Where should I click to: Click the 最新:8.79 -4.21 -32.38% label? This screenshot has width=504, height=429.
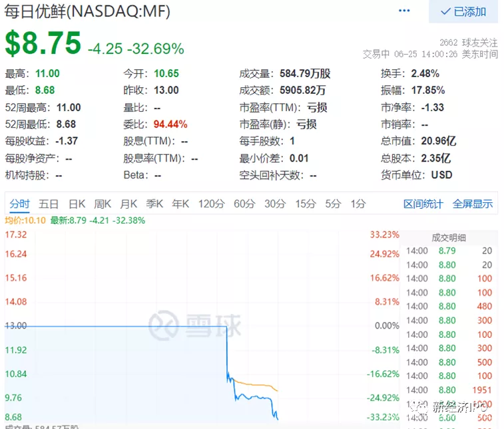click(x=98, y=221)
